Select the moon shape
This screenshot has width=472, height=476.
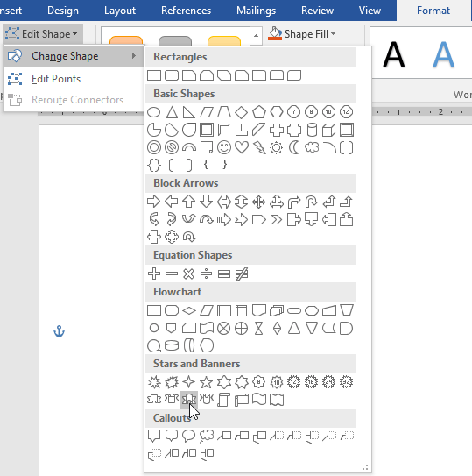(x=294, y=147)
